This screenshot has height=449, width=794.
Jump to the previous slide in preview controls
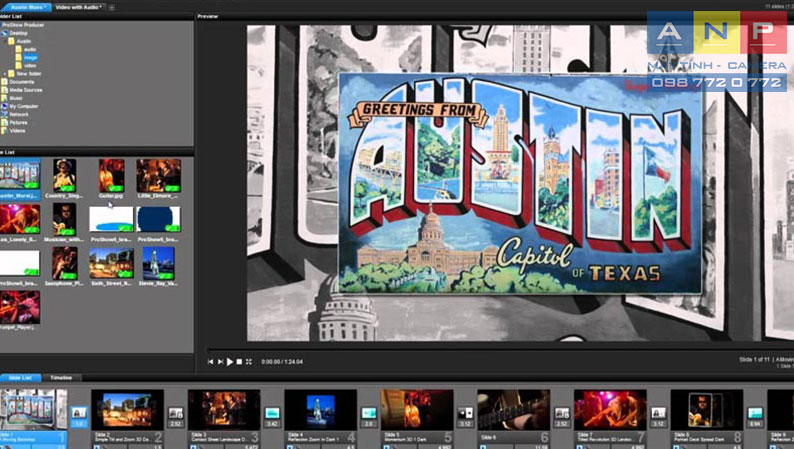click(x=210, y=361)
